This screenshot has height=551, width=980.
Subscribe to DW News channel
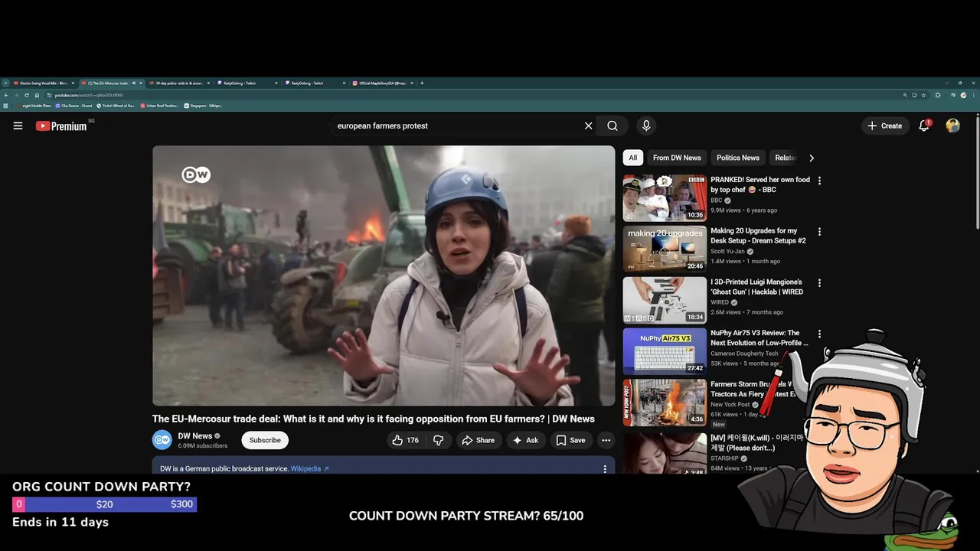click(x=265, y=440)
